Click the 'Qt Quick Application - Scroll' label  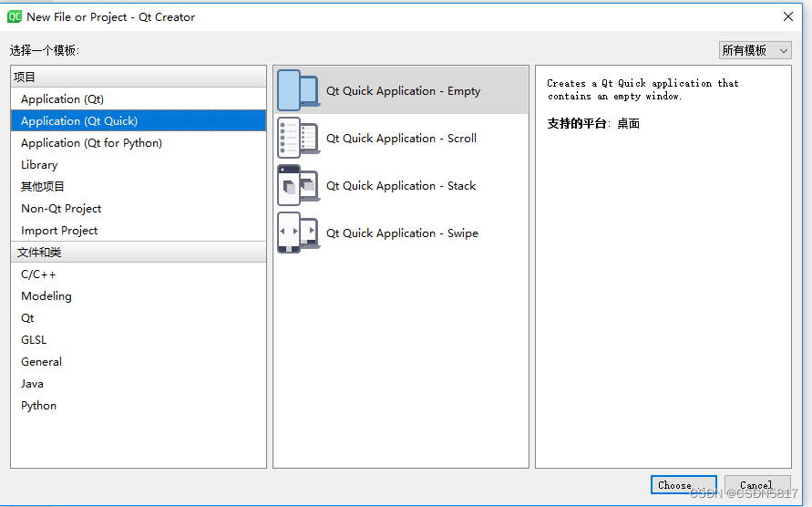[401, 139]
